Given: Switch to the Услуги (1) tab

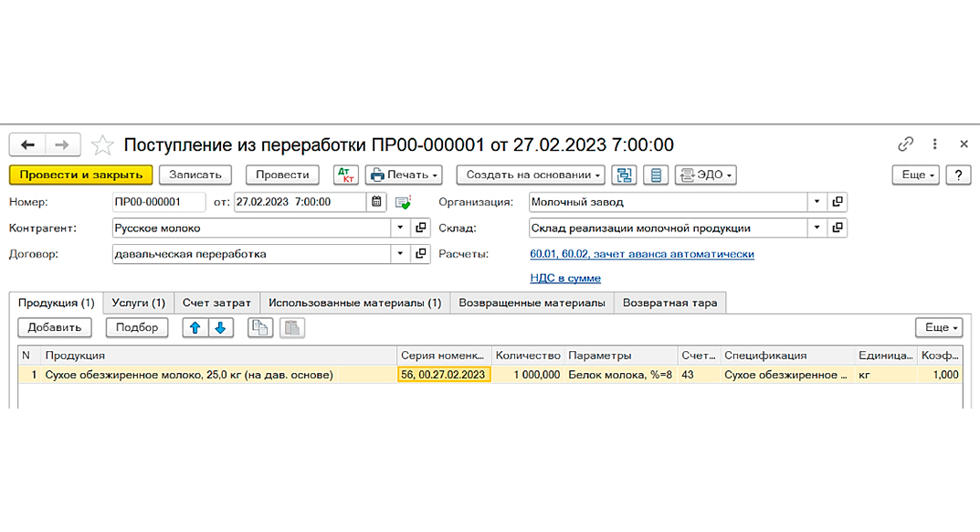Looking at the screenshot, I should 138,303.
